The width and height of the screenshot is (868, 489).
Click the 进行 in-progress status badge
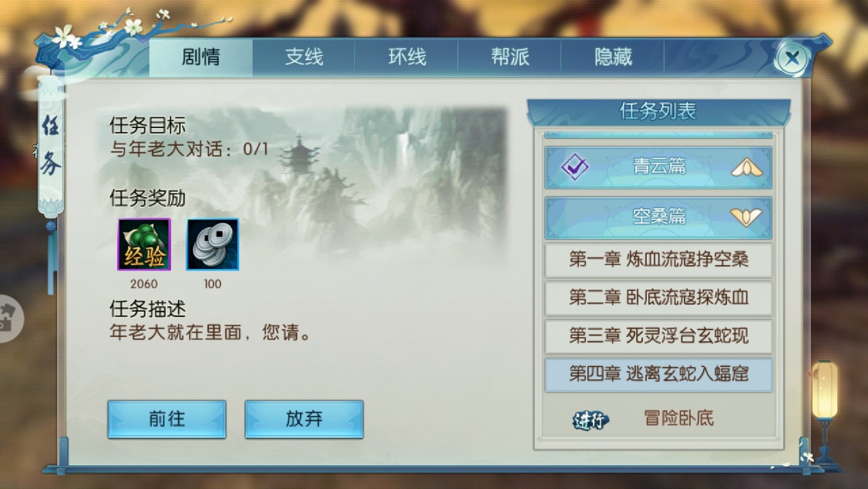tap(590, 420)
